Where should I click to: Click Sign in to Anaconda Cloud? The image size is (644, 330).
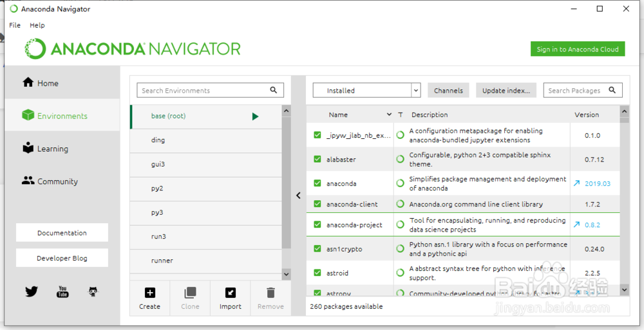coord(578,49)
